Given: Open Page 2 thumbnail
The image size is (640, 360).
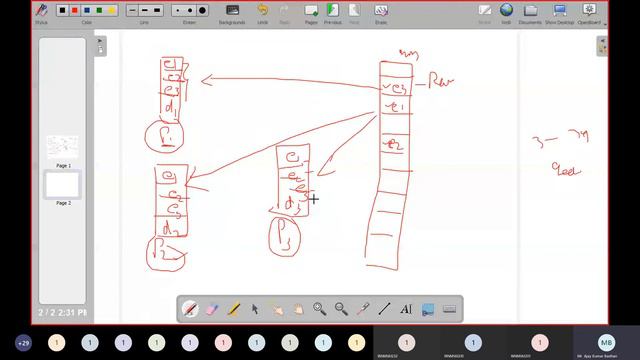Looking at the screenshot, I should [62, 185].
